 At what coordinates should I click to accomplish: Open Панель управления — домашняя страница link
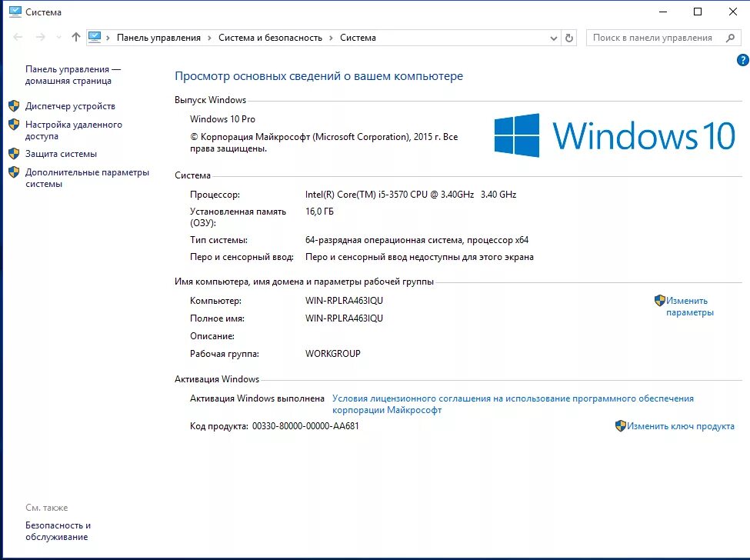pyautogui.click(x=73, y=75)
